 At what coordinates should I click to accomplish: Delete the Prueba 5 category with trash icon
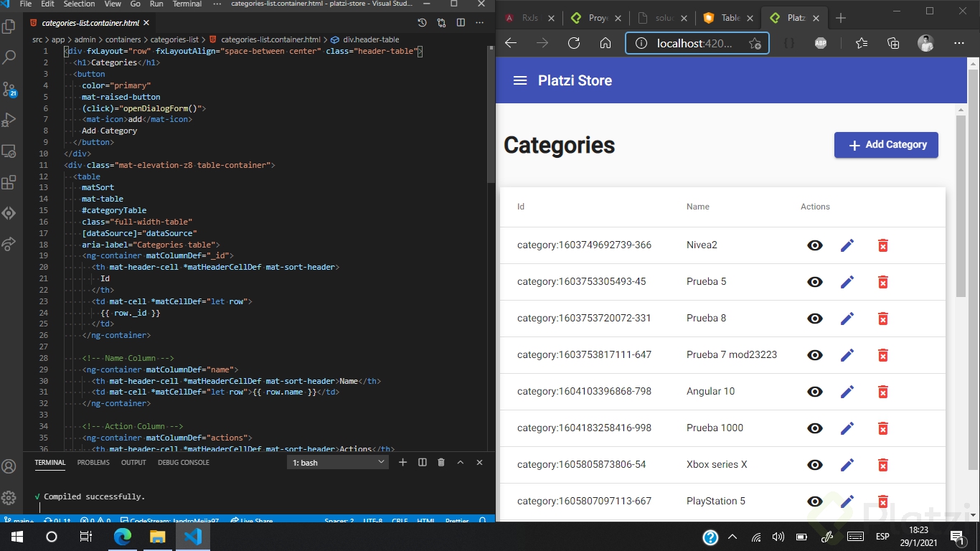click(x=883, y=282)
